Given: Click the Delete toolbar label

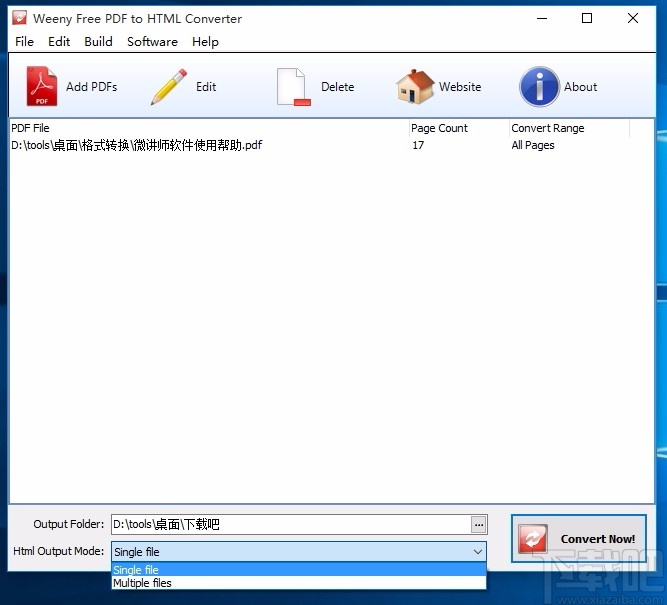Looking at the screenshot, I should tap(337, 87).
